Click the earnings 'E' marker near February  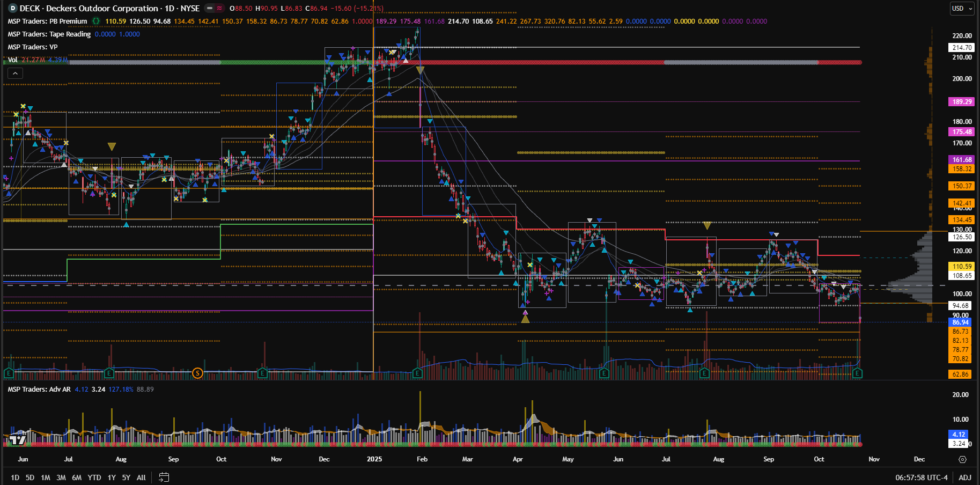click(417, 373)
